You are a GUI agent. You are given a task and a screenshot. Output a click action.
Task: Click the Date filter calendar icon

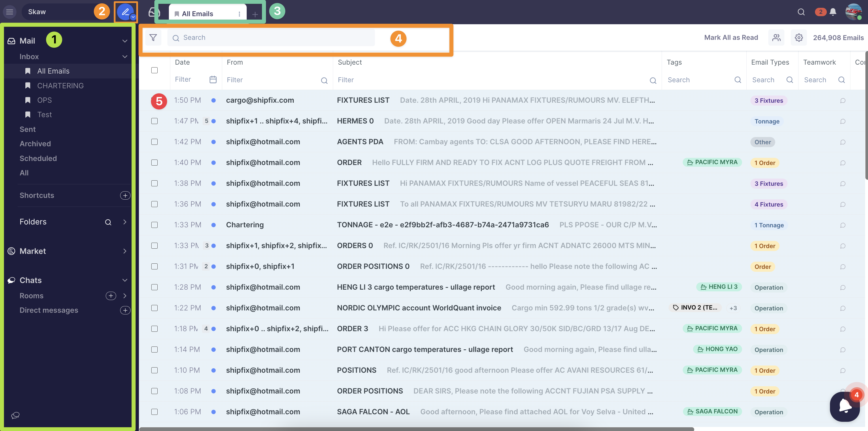tap(213, 80)
